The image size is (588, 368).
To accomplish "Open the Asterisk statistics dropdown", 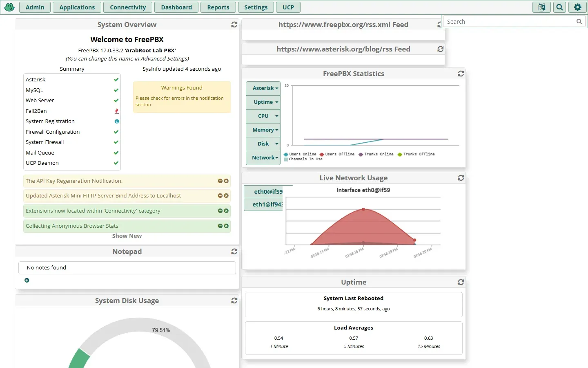I will pos(263,88).
